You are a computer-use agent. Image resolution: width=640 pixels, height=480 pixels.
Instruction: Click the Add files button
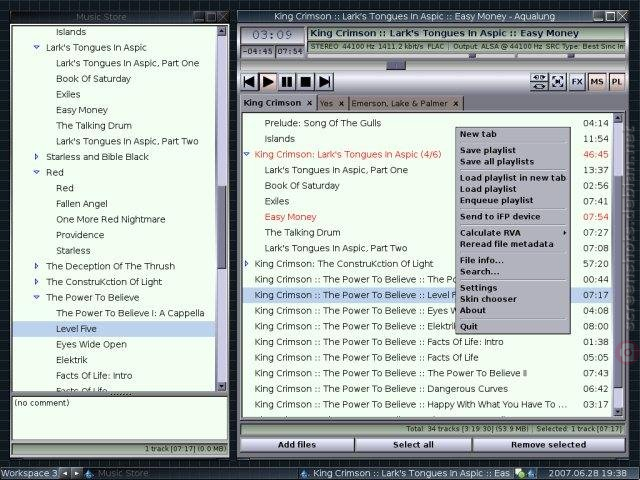click(x=297, y=445)
